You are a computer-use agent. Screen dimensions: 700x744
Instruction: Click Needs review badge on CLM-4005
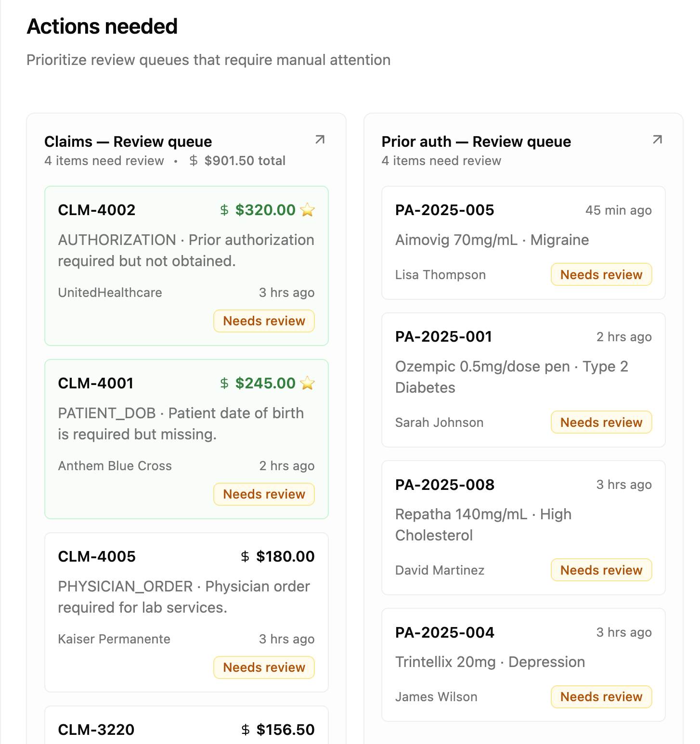tap(264, 667)
